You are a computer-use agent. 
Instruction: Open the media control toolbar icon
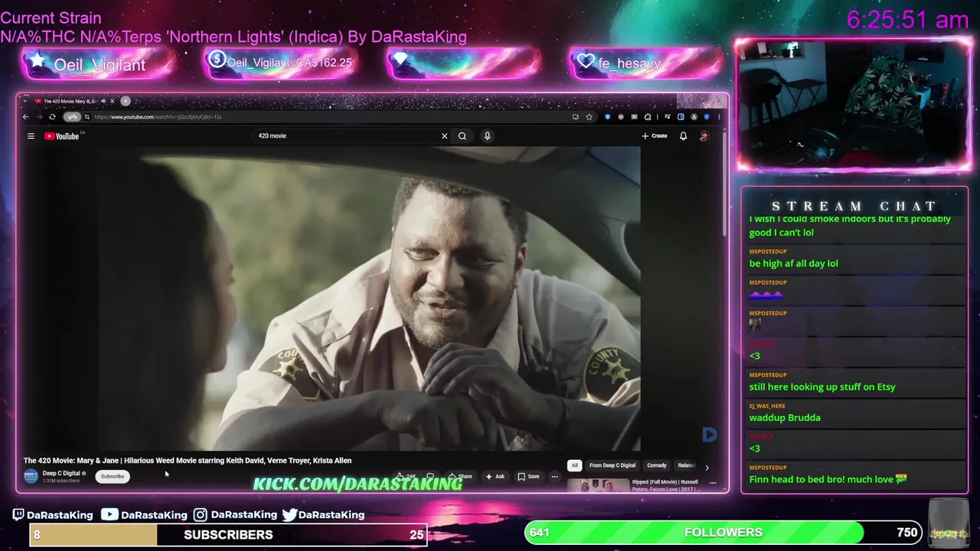pyautogui.click(x=668, y=117)
